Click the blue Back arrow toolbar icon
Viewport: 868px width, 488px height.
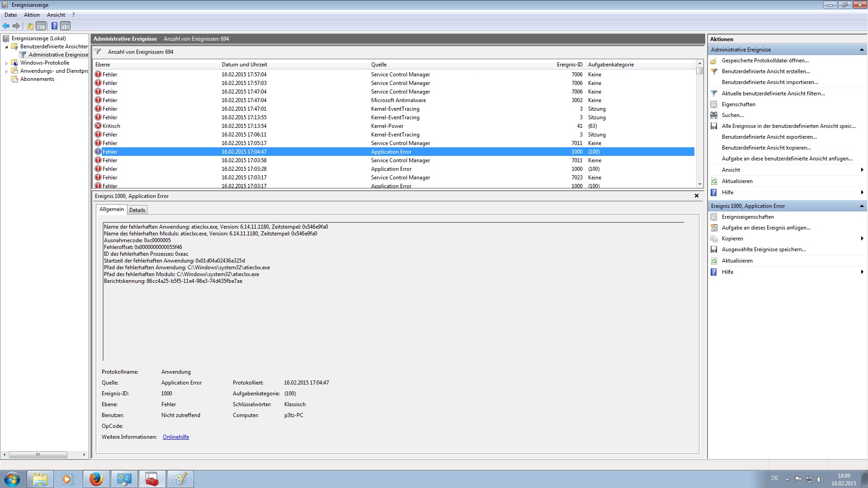click(6, 26)
